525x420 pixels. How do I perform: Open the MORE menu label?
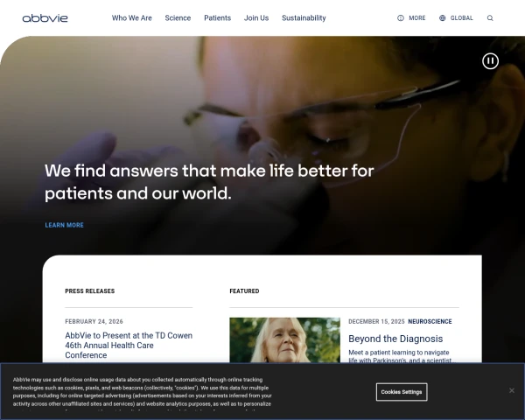click(x=416, y=18)
